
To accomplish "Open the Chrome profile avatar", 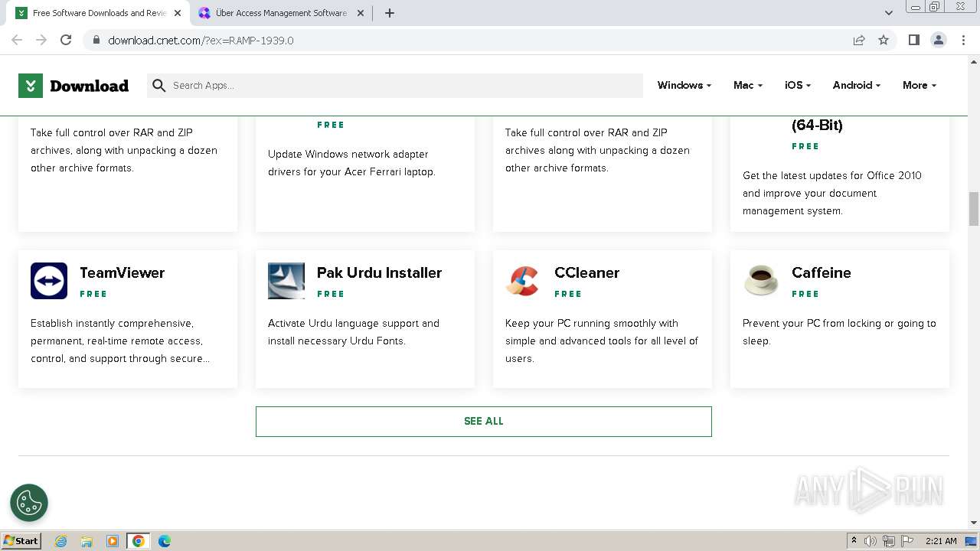I will 938,40.
